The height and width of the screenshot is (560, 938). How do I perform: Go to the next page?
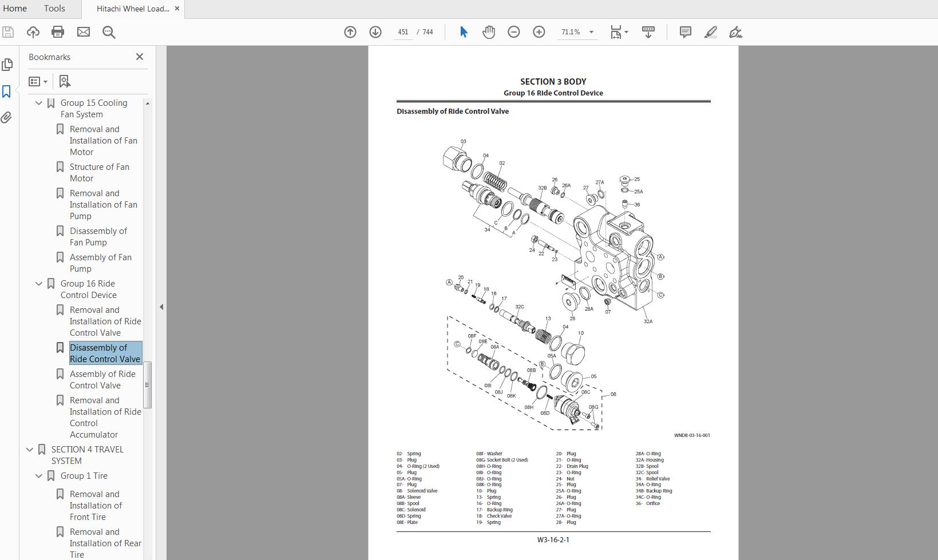[375, 32]
